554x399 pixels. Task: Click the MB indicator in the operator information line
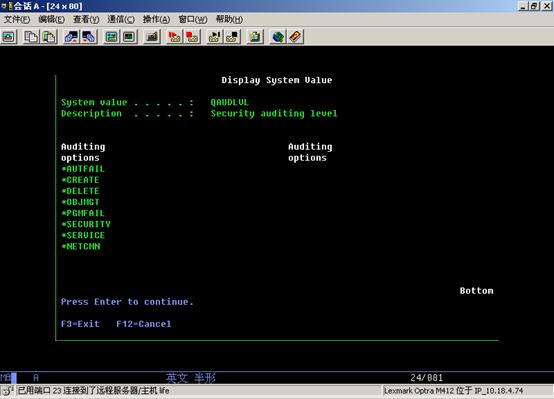coord(5,378)
